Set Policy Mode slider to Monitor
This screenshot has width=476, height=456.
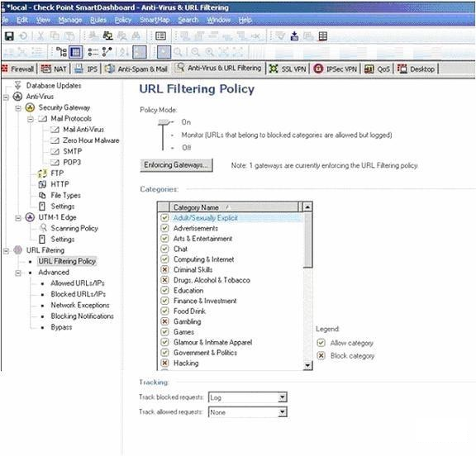(287, 135)
